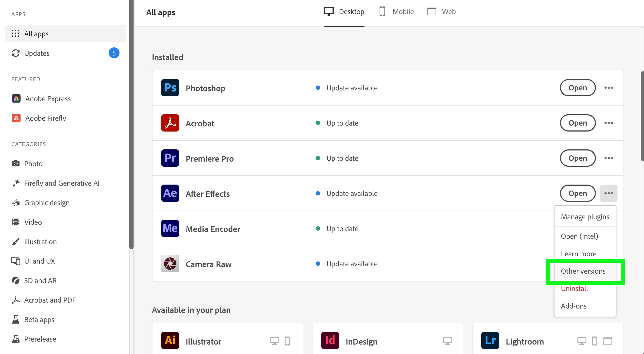Viewport: 644px width, 354px height.
Task: Click the Photoshop app icon
Action: coord(170,88)
